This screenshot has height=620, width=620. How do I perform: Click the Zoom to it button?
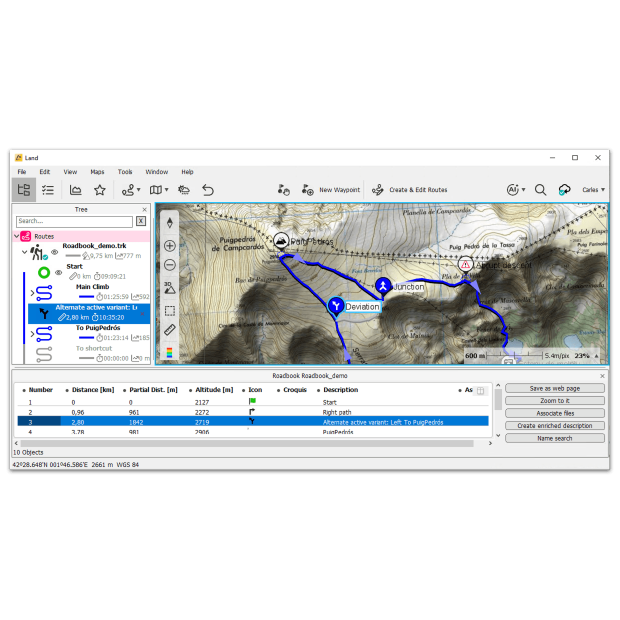pos(555,401)
